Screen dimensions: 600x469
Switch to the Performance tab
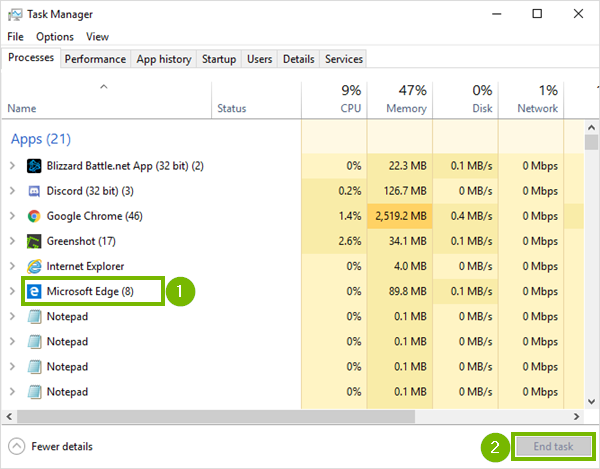tap(95, 59)
